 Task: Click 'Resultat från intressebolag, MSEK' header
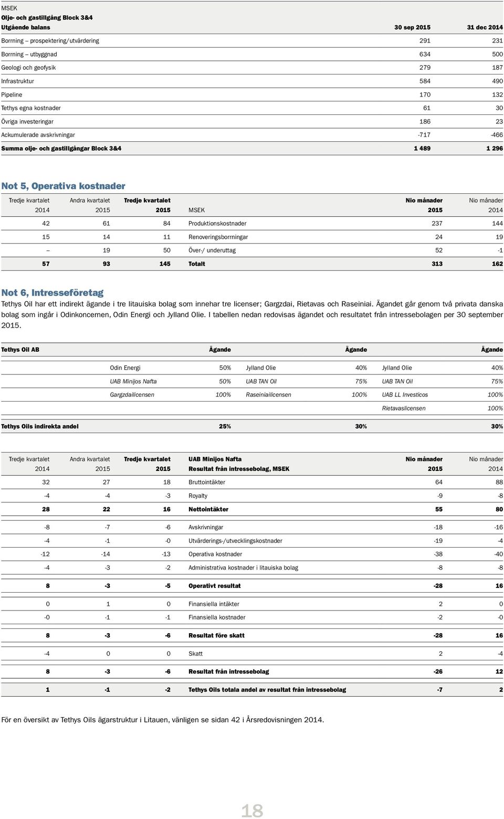tap(239, 469)
